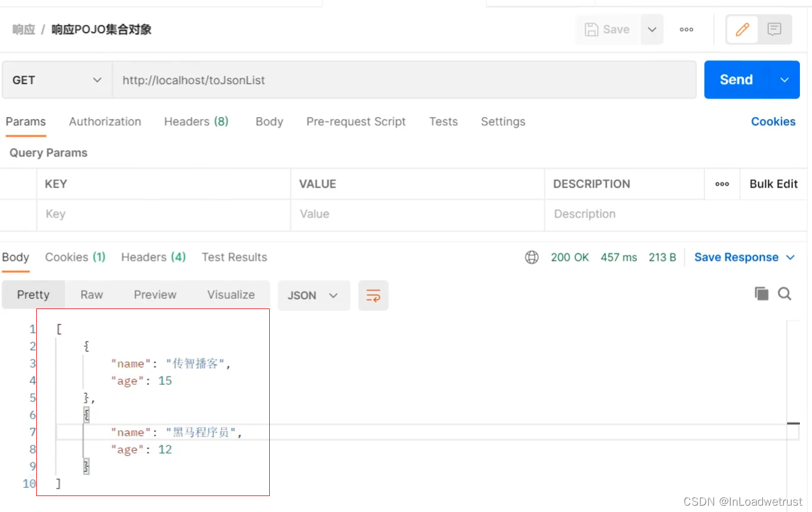
Task: Expand the Send button dropdown arrow
Action: pyautogui.click(x=785, y=80)
